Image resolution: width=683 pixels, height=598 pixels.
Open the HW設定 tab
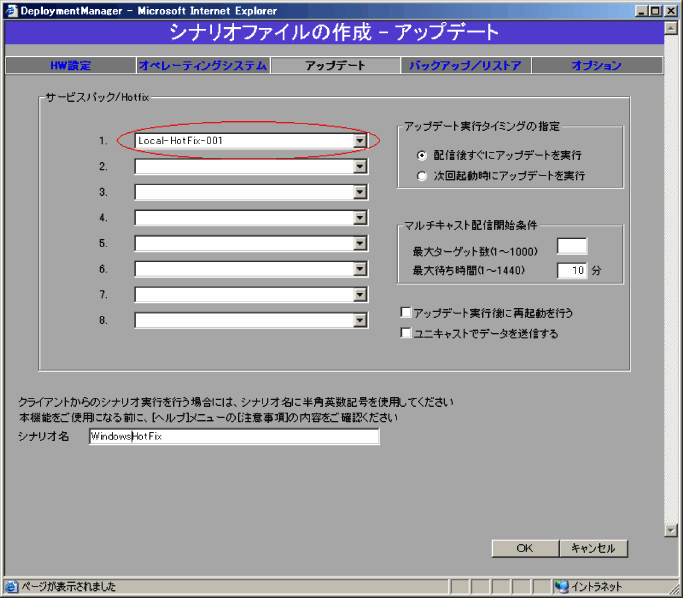(71, 65)
